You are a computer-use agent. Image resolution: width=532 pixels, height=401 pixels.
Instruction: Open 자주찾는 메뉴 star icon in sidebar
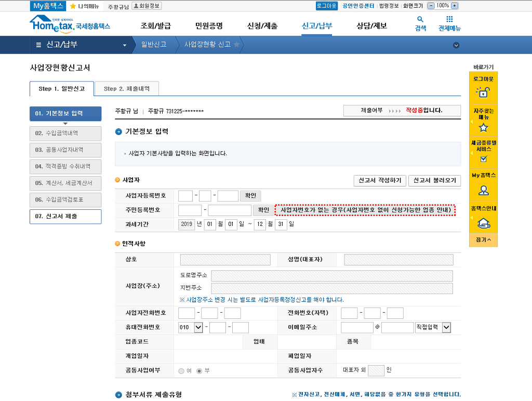483,127
